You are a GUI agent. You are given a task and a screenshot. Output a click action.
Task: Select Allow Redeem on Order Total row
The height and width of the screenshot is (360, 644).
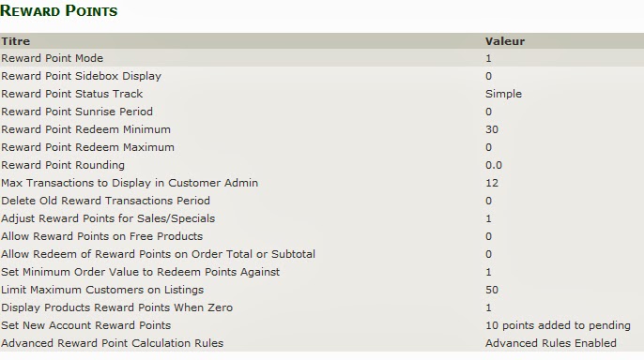(x=322, y=254)
